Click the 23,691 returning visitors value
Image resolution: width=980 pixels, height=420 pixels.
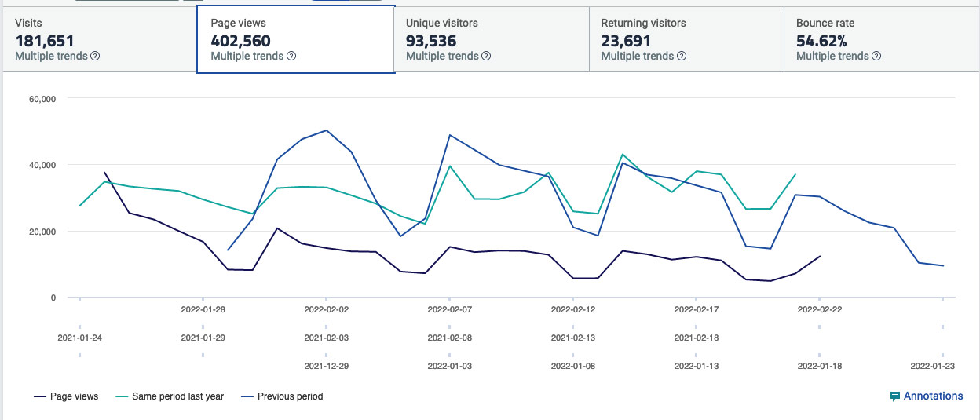pyautogui.click(x=626, y=41)
